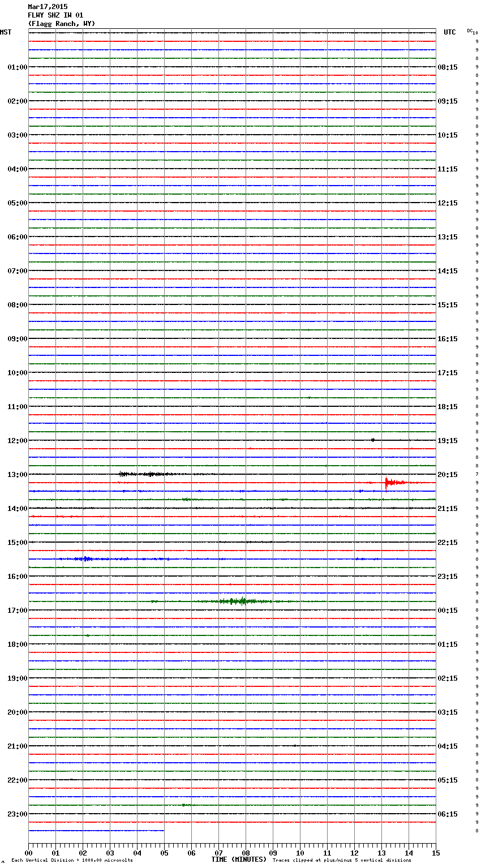Image resolution: width=481 pixels, height=868 pixels.
Task: Select the 01:00 MST time label
Action: tap(18, 67)
